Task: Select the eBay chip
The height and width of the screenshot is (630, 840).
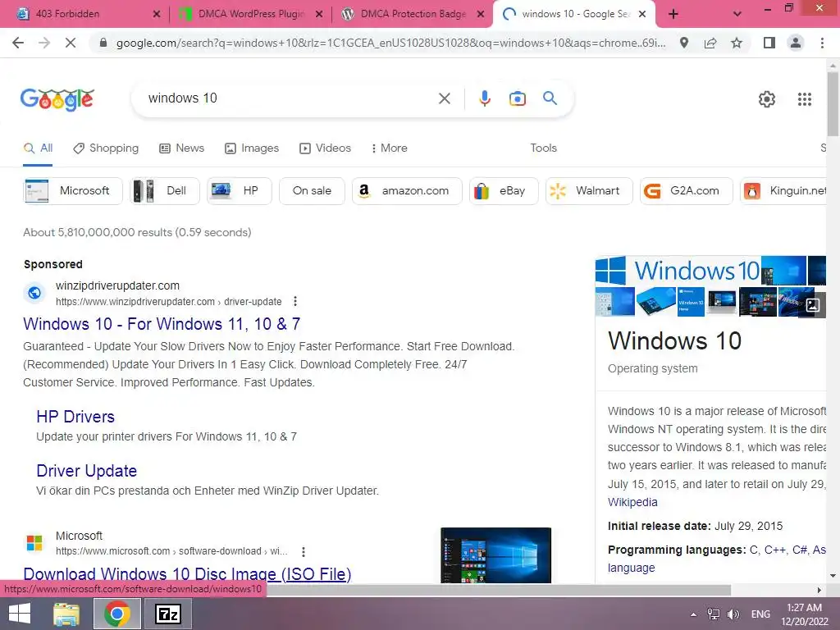Action: click(x=504, y=190)
